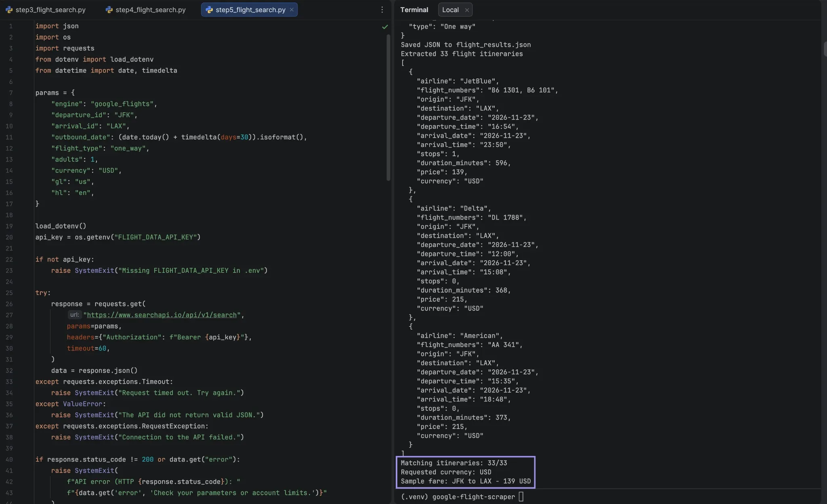Open the step3_flight_search.py tab
This screenshot has height=504, width=827.
click(x=46, y=10)
